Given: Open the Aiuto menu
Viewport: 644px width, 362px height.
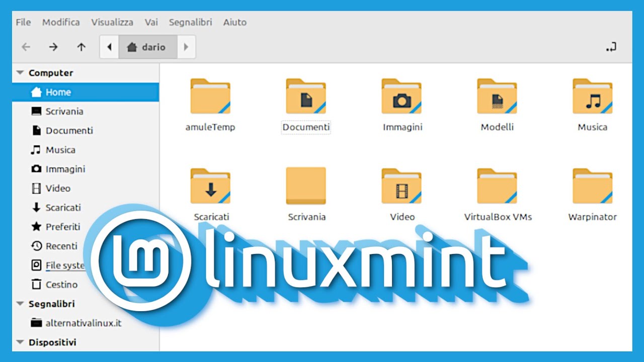Looking at the screenshot, I should coord(235,22).
